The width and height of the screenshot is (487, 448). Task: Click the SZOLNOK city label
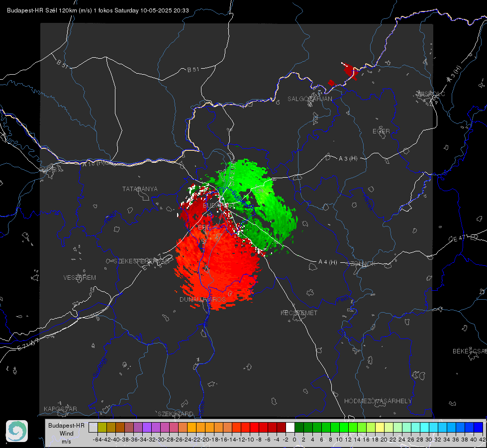click(362, 264)
